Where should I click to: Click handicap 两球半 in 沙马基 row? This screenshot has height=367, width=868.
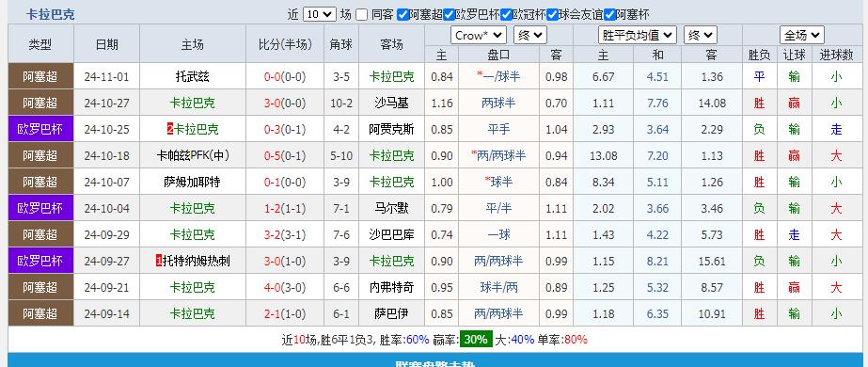[x=498, y=103]
